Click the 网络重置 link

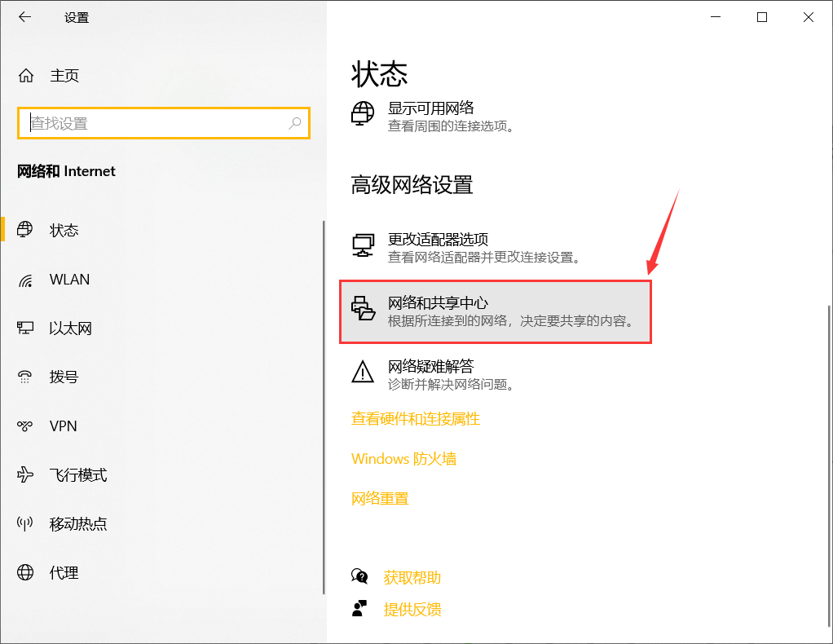380,498
